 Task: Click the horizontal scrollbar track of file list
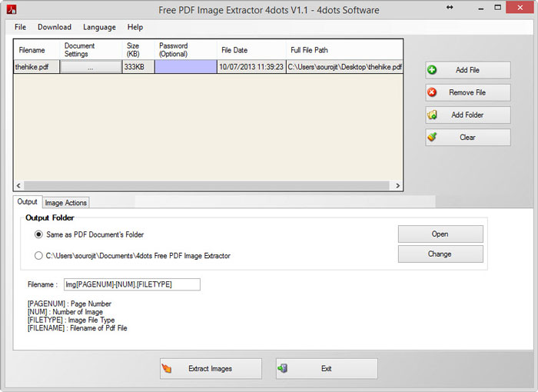coord(207,186)
